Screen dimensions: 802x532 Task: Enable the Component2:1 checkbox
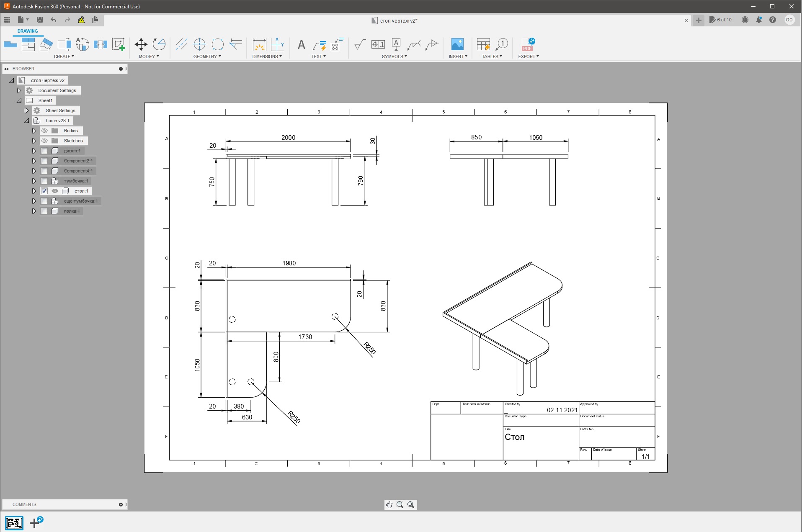44,161
